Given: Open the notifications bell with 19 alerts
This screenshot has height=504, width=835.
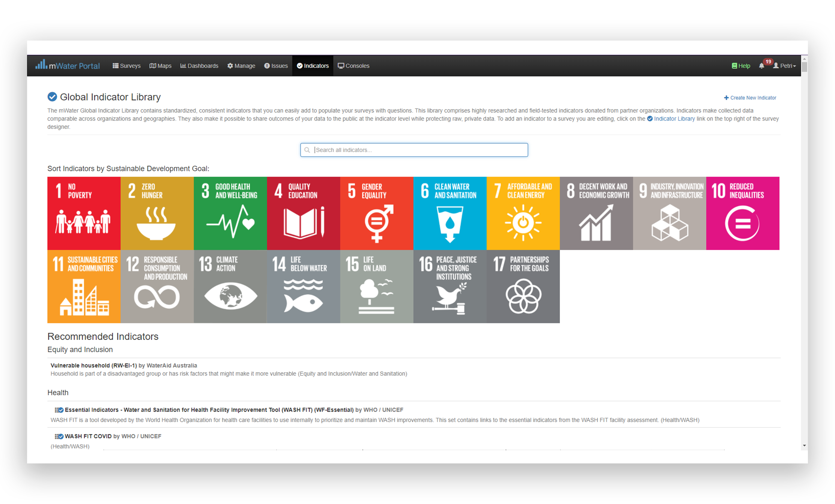Looking at the screenshot, I should (762, 66).
